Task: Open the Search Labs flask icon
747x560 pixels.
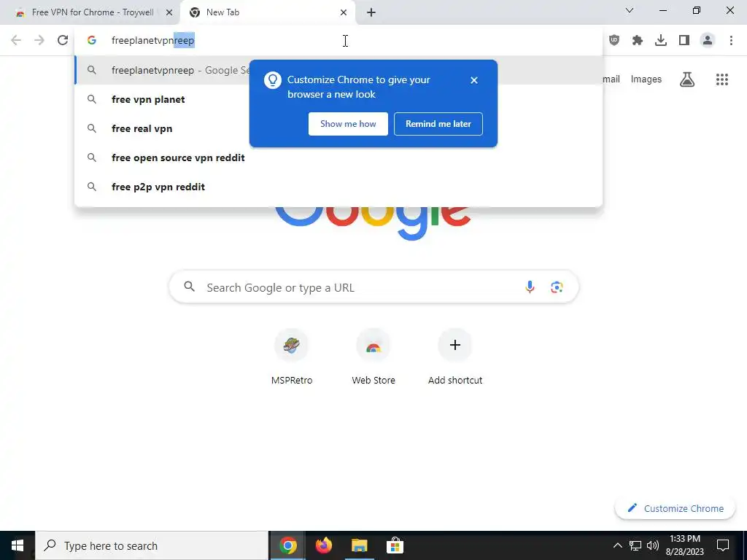Action: pos(687,79)
